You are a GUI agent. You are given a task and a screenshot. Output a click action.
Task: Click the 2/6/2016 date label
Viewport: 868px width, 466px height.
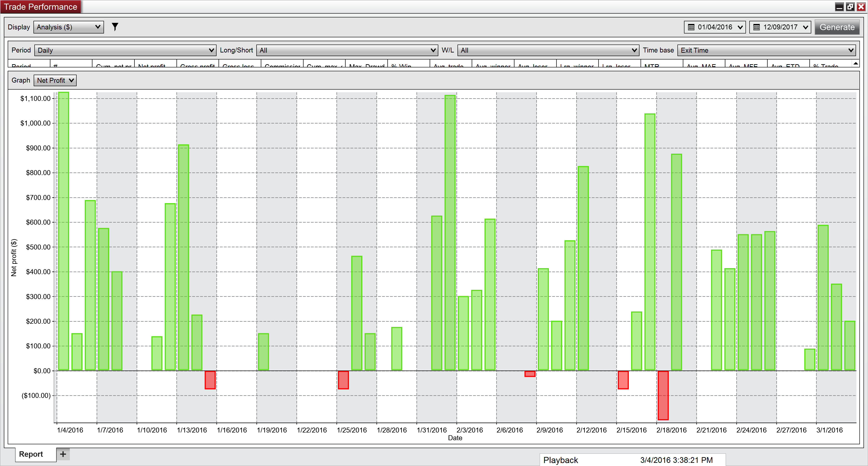[510, 430]
